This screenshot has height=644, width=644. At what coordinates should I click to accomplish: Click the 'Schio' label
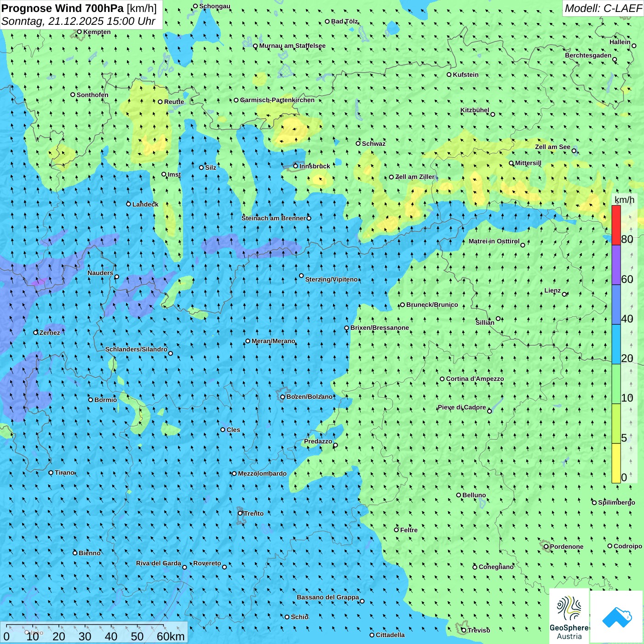tap(299, 617)
